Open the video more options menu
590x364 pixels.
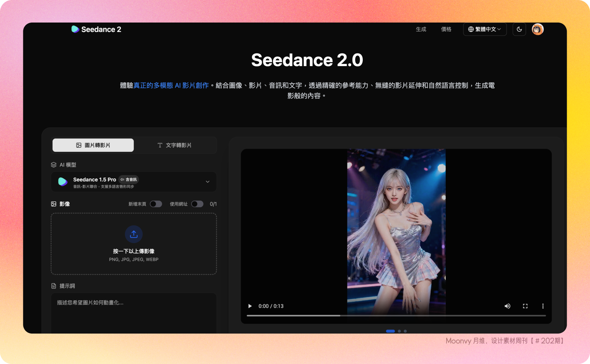pyautogui.click(x=543, y=306)
